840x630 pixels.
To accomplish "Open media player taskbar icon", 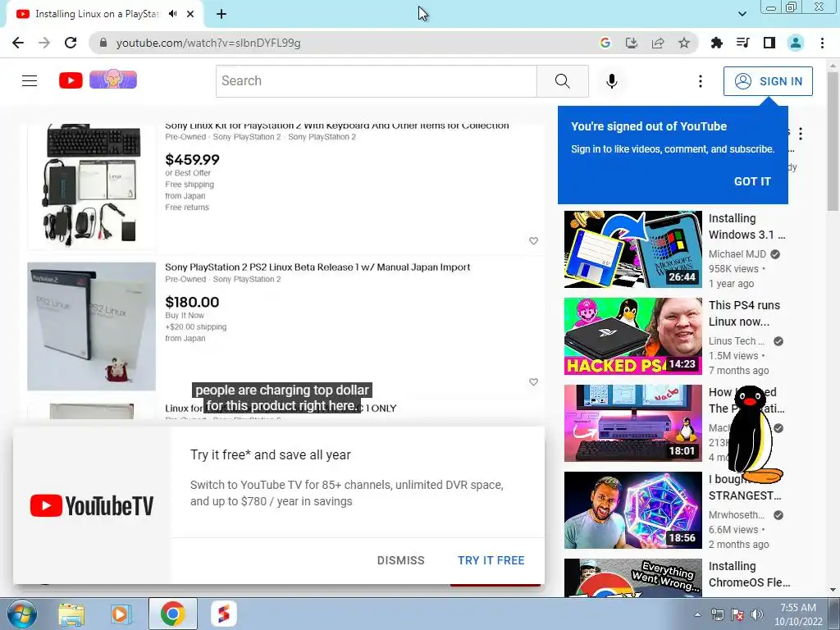I will coord(121,614).
